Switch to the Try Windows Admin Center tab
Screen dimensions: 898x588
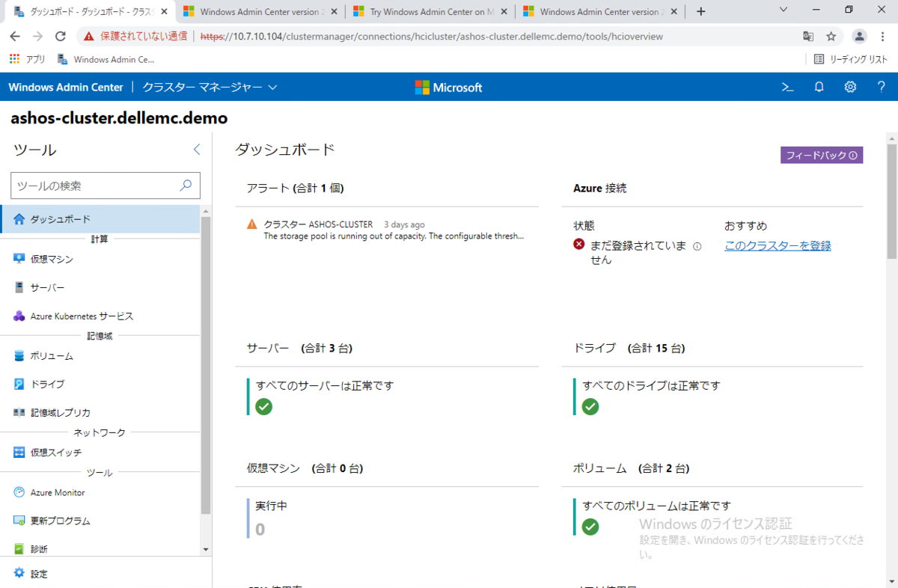430,12
